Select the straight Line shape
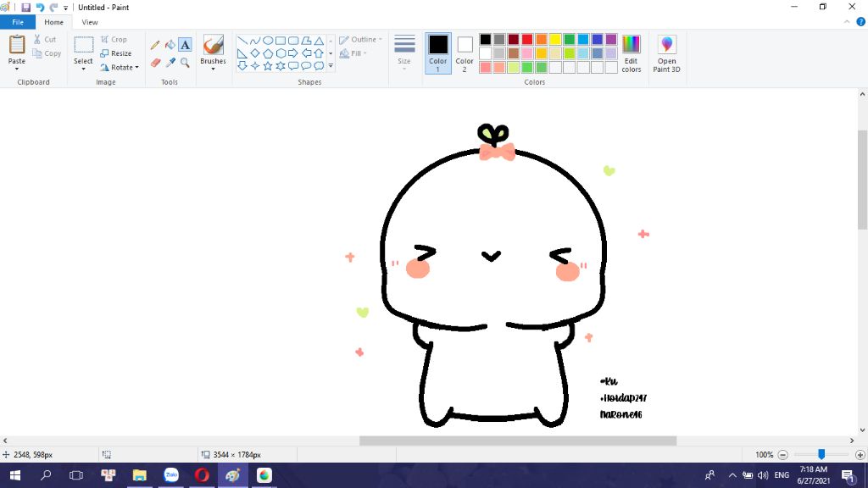Screen dimensions: 868x488 tap(242, 41)
